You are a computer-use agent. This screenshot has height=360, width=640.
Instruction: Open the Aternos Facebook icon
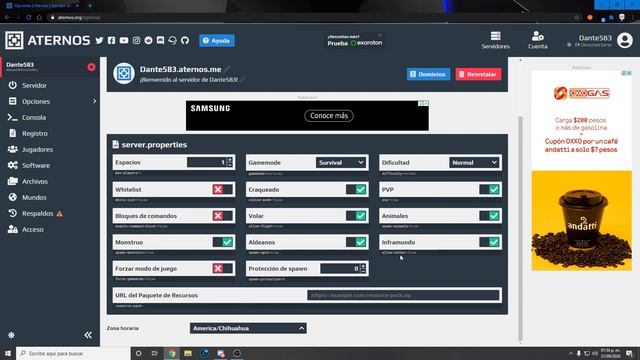tap(111, 40)
